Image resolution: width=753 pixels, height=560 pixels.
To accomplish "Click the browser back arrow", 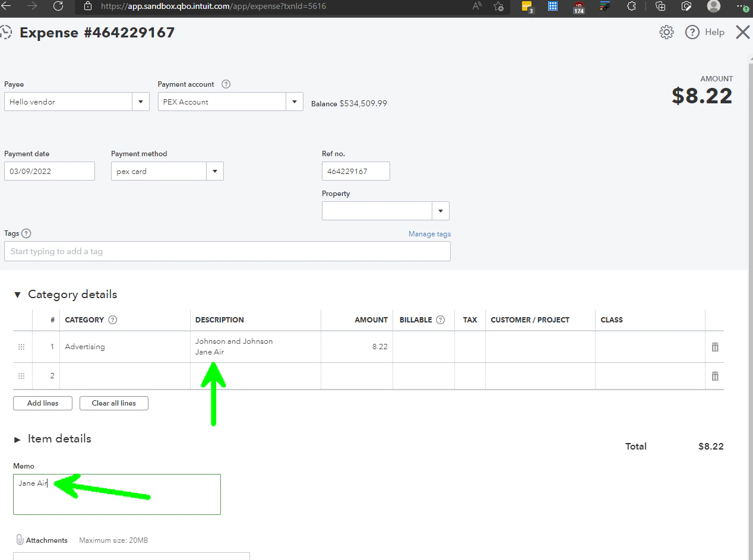I will pos(6,6).
